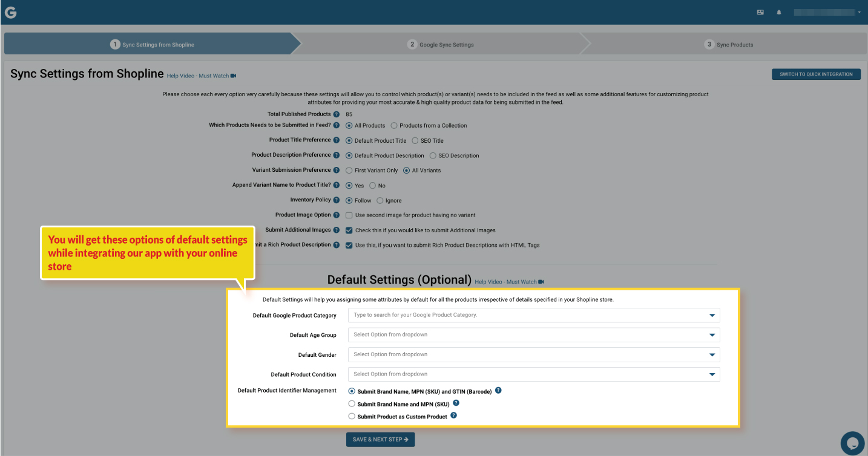Click help icon for Product Title Preference
868x456 pixels.
tap(337, 140)
